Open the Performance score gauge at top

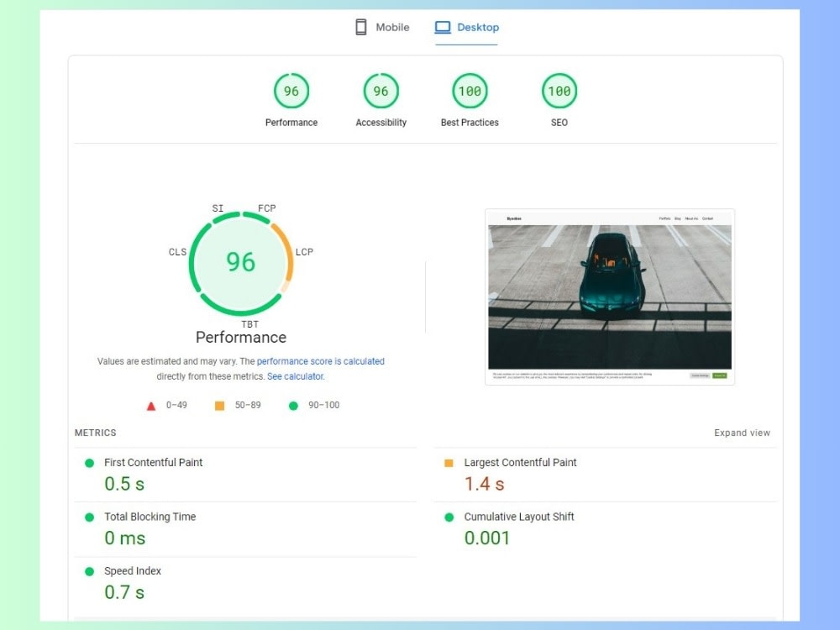click(291, 91)
